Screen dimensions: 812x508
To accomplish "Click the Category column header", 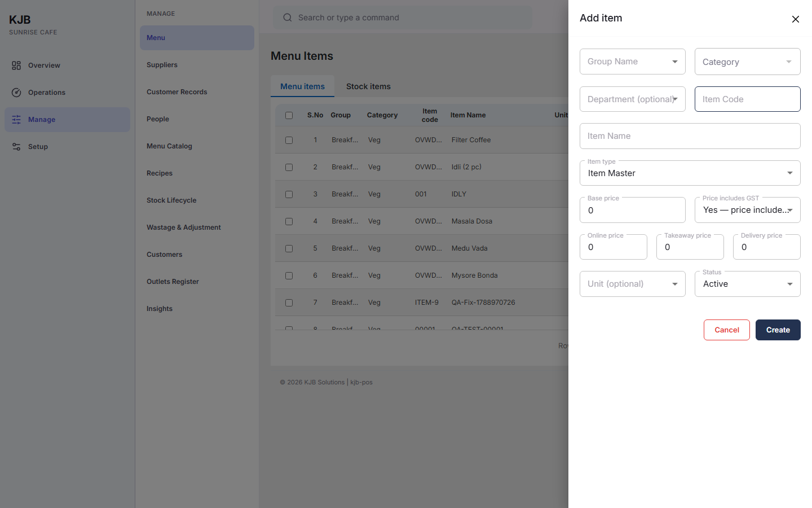I will click(x=382, y=115).
